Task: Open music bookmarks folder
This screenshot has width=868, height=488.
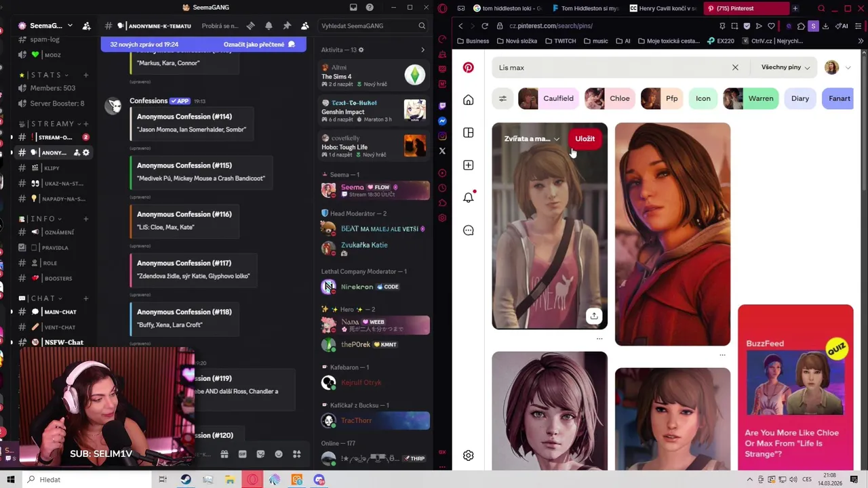Action: pos(595,41)
